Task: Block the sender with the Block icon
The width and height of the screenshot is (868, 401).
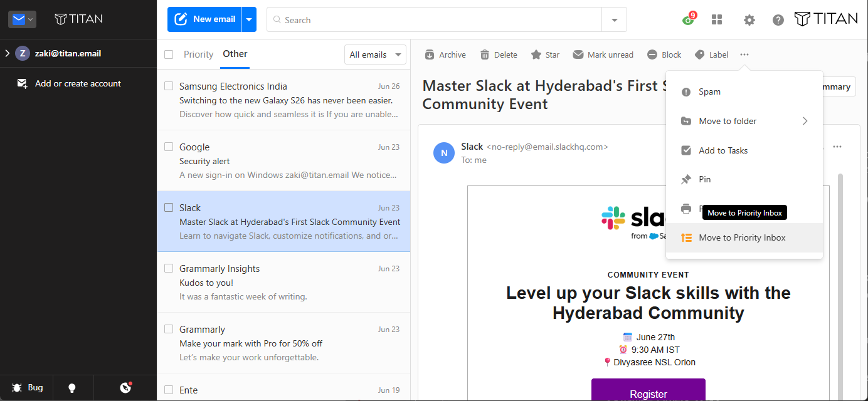Action: click(x=652, y=55)
